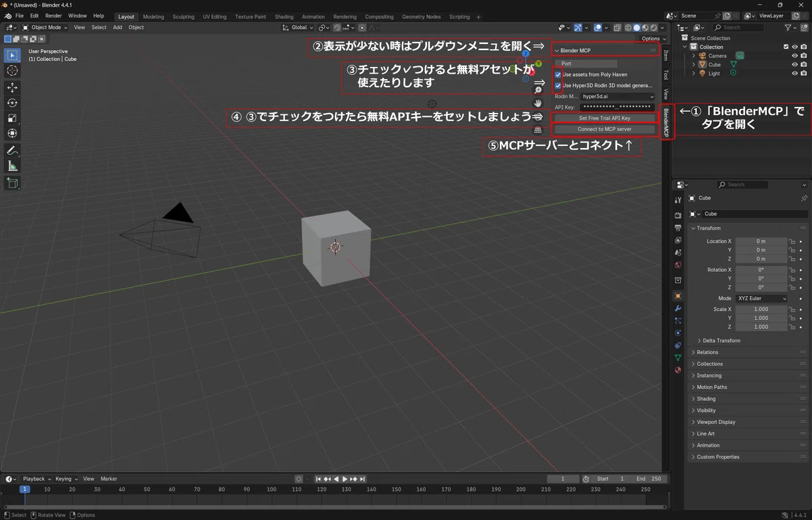The width and height of the screenshot is (812, 520).
Task: Switch to Modeling workspace tab
Action: [154, 16]
